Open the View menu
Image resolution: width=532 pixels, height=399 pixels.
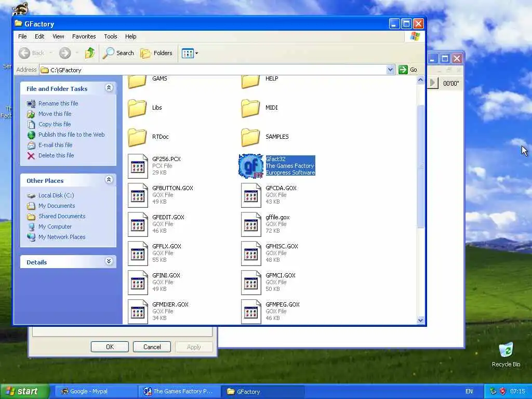tap(58, 36)
